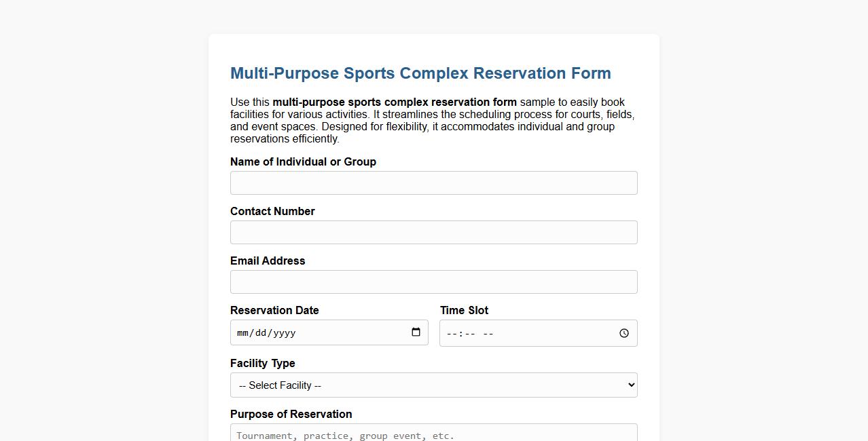Expand the '-- Select Facility --' combo box
Viewport: 868px width, 441px height.
[x=433, y=385]
